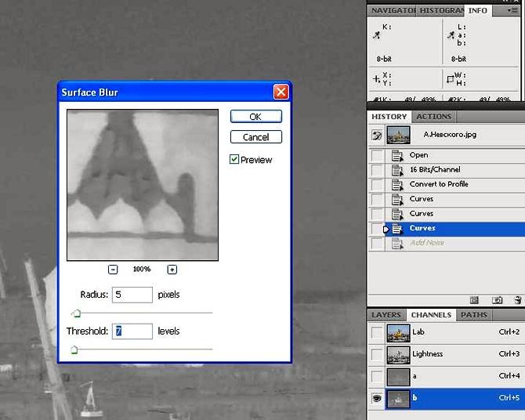
Task: Click the create new snapshot camera icon
Action: 497,300
